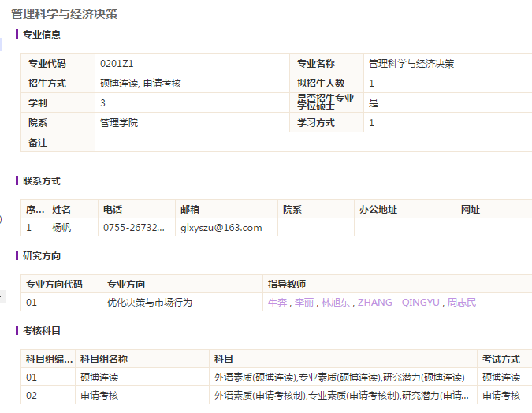Click the 电话 column header
Image resolution: width=532 pixels, height=413 pixels.
112,210
